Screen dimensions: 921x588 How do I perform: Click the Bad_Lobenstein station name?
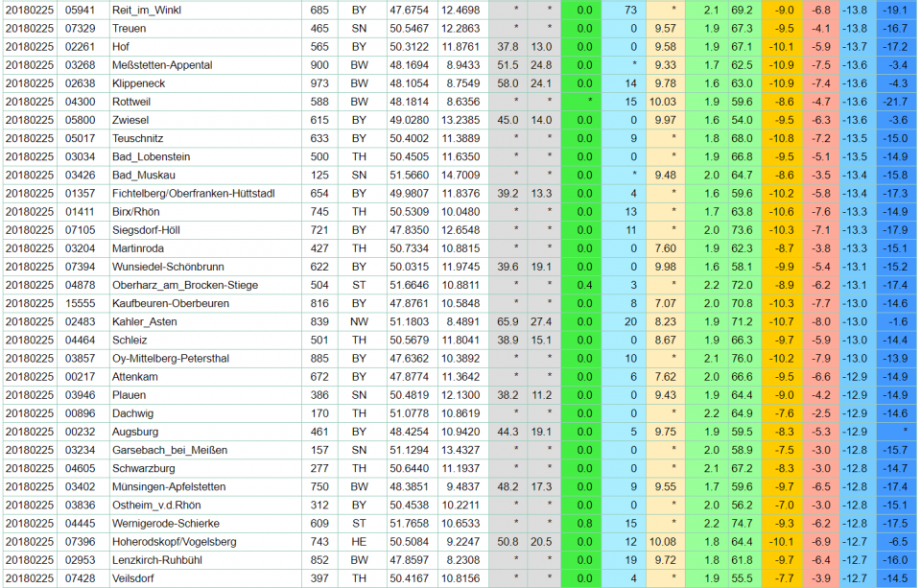click(151, 156)
